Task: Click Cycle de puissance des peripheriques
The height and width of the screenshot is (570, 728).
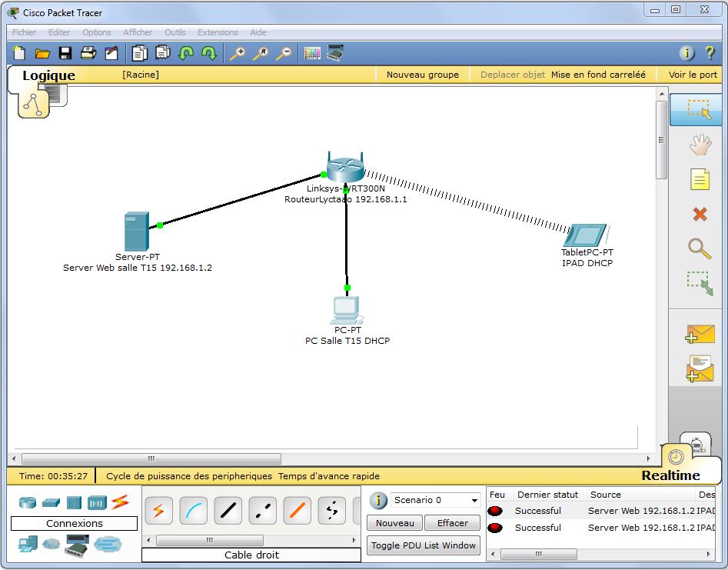Action: (x=189, y=476)
